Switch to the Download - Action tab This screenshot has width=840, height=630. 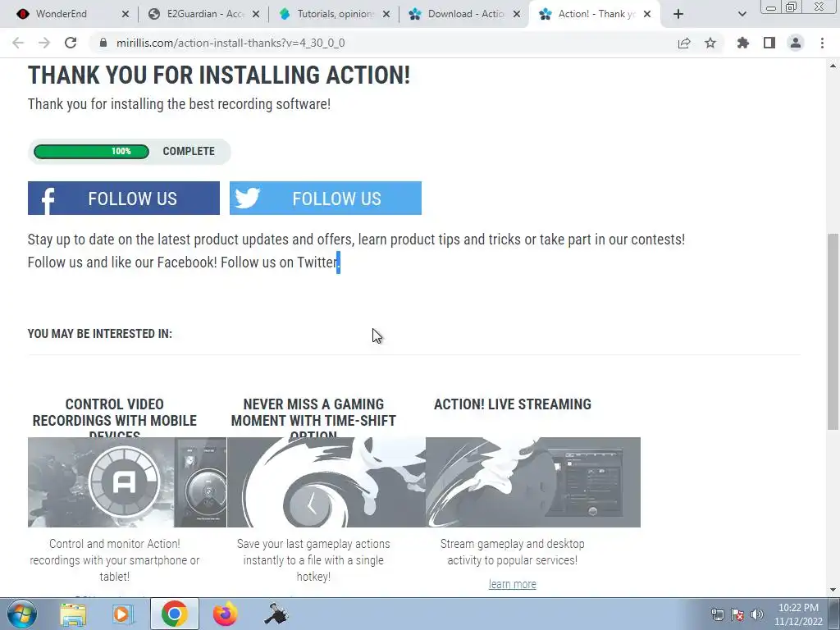[x=464, y=14]
